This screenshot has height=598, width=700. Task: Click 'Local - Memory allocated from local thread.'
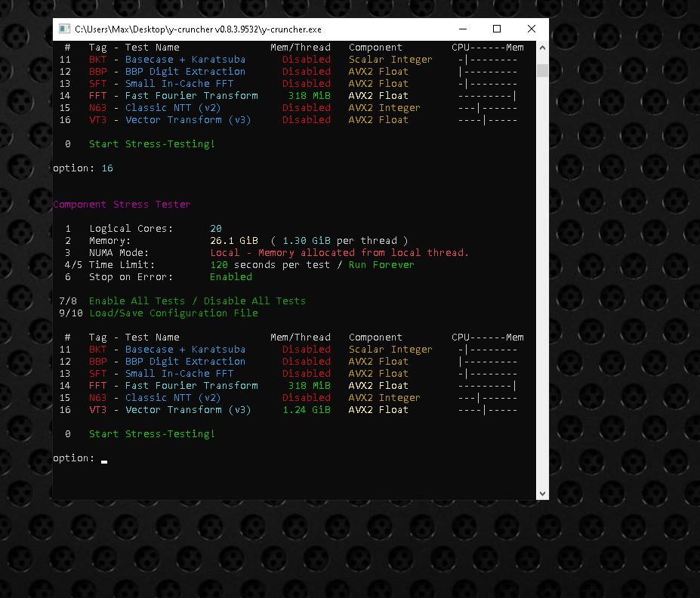[x=339, y=253]
